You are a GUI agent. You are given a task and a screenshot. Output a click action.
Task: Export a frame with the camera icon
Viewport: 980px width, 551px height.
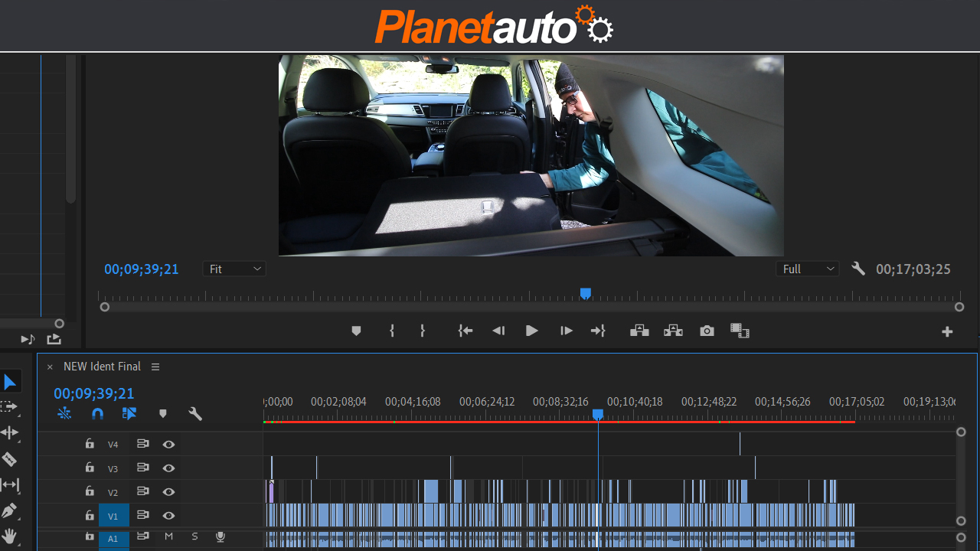(707, 331)
